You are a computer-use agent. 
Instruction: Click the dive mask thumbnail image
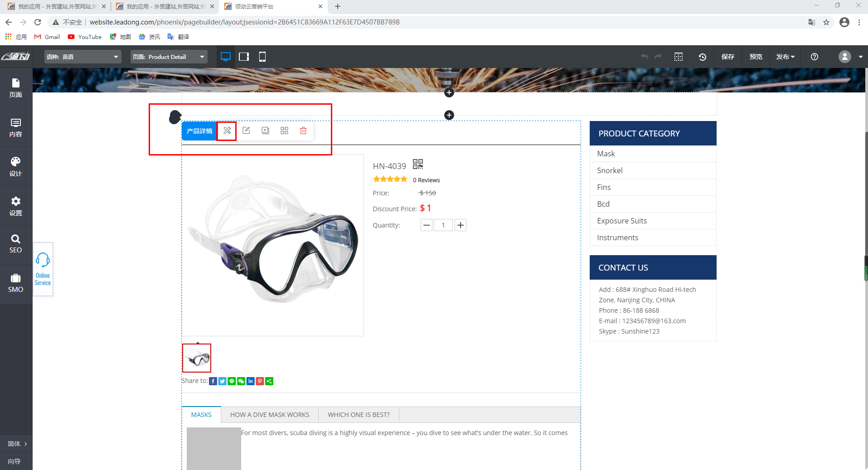coord(197,358)
